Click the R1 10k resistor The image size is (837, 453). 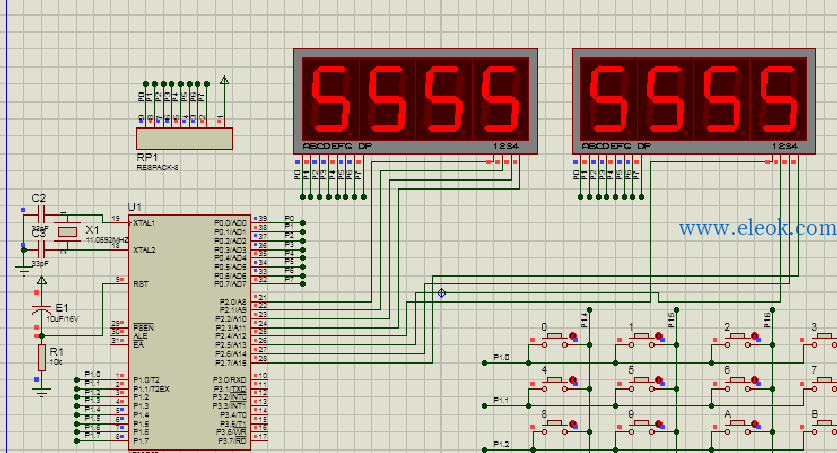tap(42, 357)
